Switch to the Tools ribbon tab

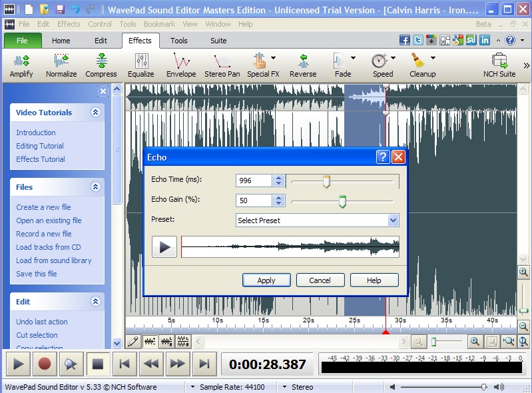pos(179,41)
